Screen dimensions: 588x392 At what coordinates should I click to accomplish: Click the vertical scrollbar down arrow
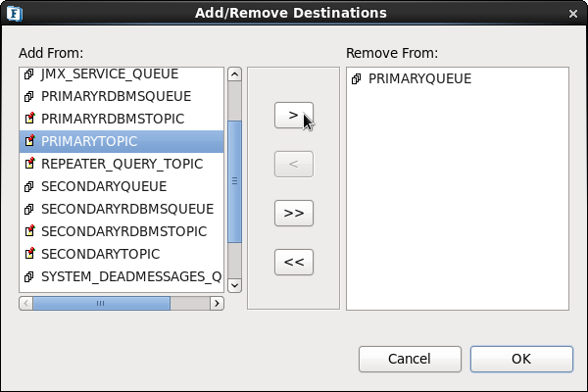235,285
